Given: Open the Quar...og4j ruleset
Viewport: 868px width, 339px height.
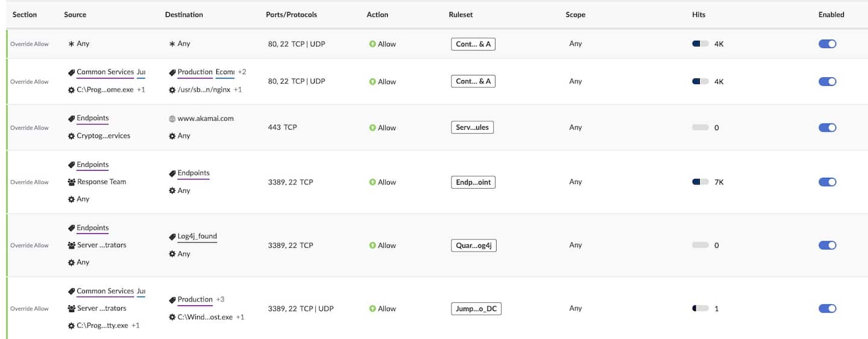Looking at the screenshot, I should click(473, 246).
